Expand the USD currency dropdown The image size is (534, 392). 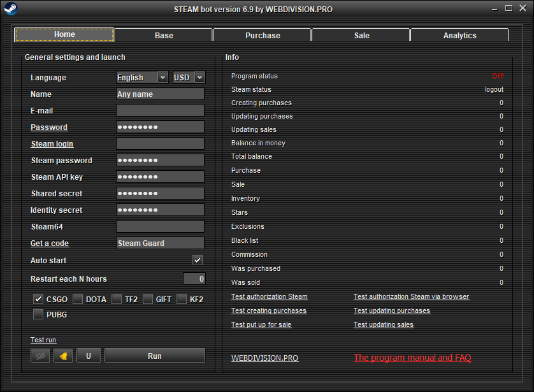[x=189, y=77]
